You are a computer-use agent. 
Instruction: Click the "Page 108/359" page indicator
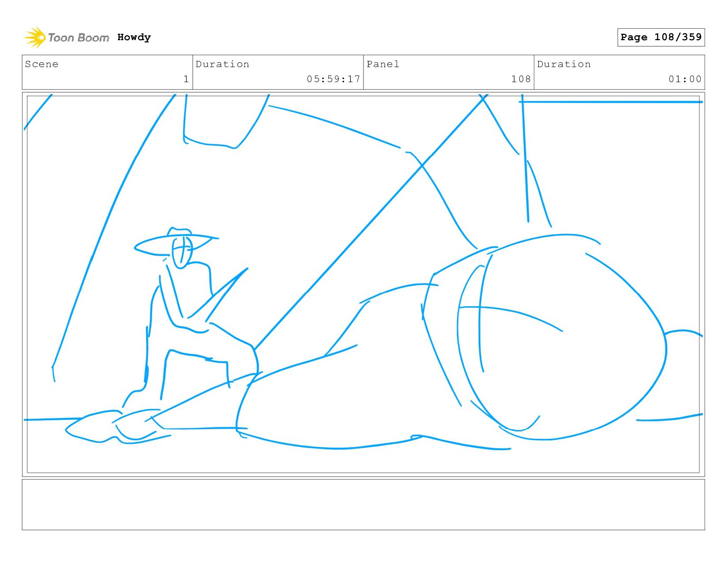click(661, 37)
